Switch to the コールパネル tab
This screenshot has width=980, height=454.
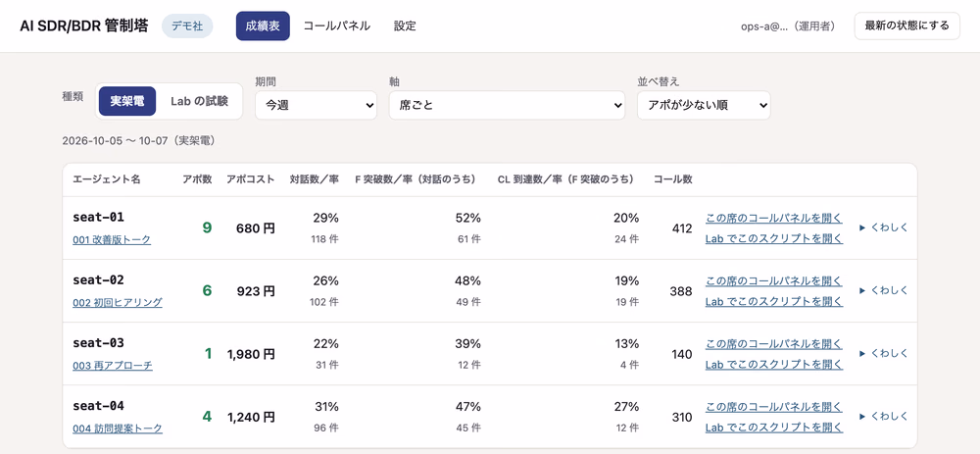(x=337, y=26)
